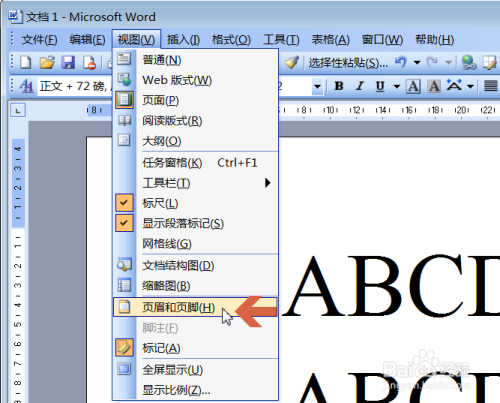Open 显示比例(Z)... zoom dialog

[195, 390]
